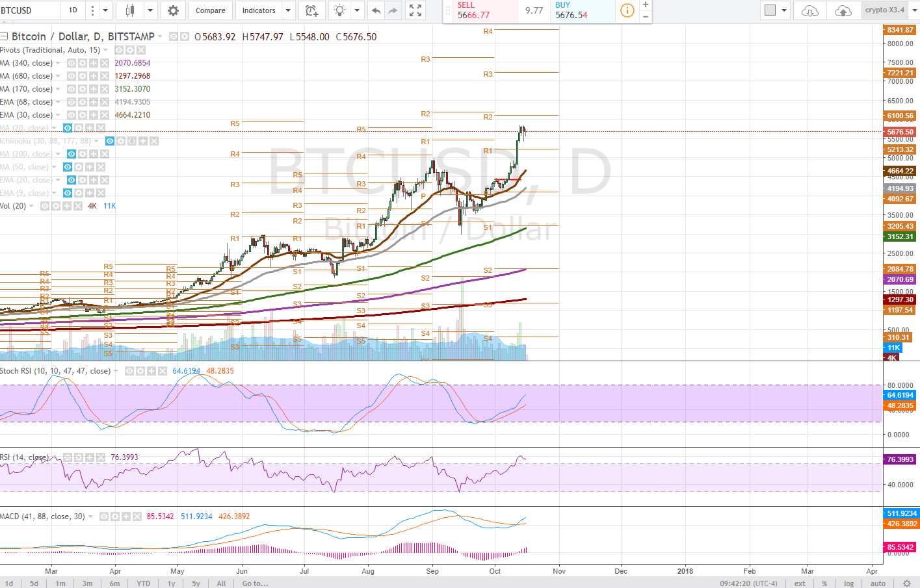Undo the last chart action

pyautogui.click(x=376, y=10)
